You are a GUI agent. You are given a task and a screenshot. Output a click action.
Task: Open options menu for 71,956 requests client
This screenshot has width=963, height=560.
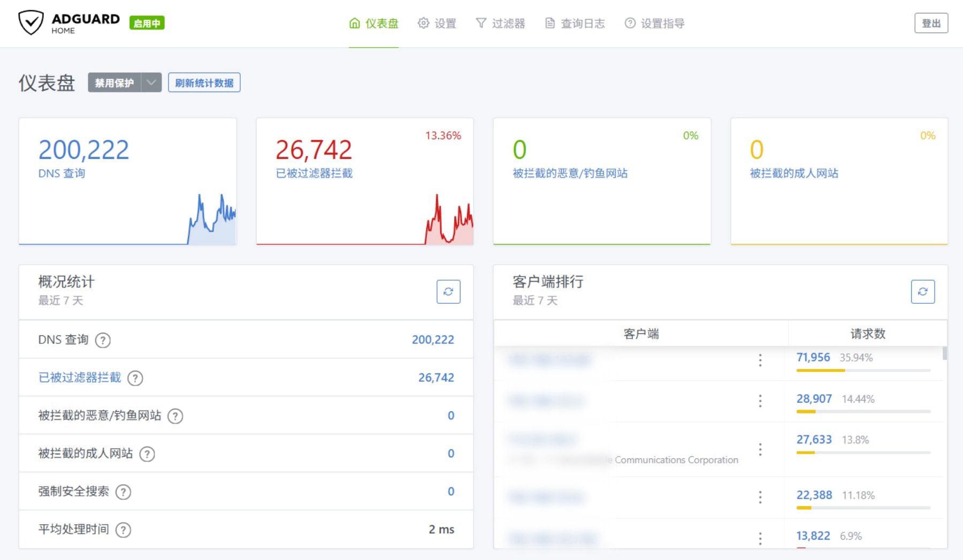pyautogui.click(x=760, y=360)
